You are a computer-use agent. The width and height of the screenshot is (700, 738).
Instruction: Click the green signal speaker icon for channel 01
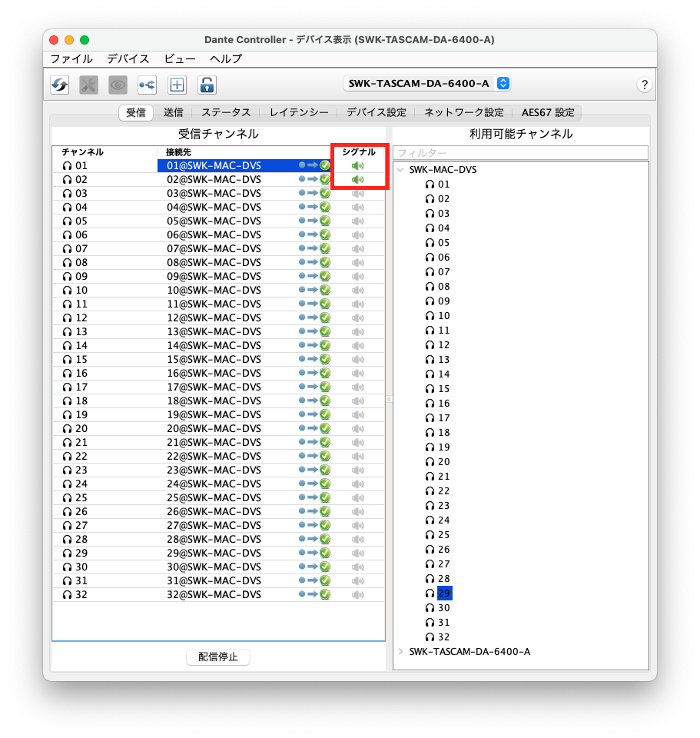357,165
